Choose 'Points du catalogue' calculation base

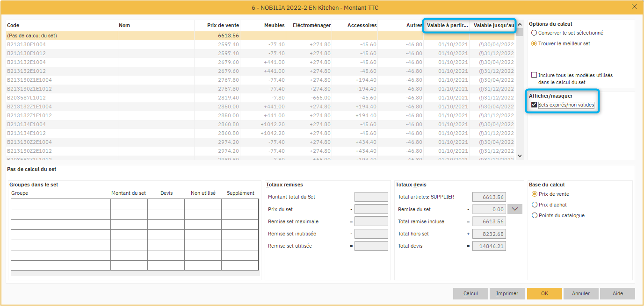point(535,216)
